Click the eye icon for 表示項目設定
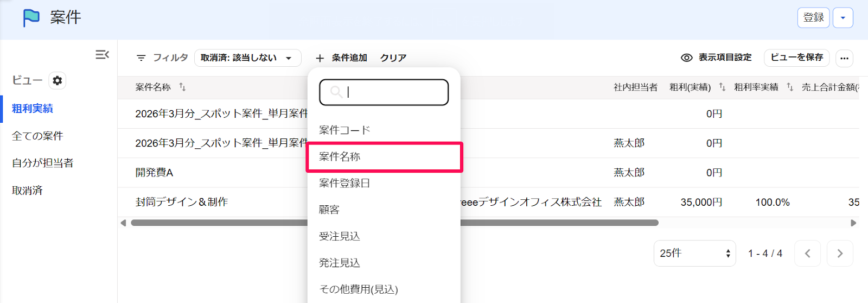The height and width of the screenshot is (303, 868). click(x=687, y=58)
